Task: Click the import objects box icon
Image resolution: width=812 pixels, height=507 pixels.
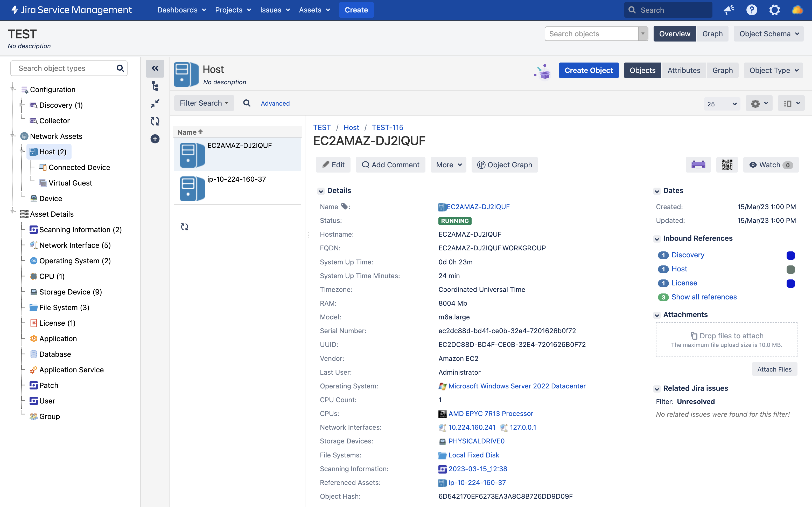Action: [542, 71]
